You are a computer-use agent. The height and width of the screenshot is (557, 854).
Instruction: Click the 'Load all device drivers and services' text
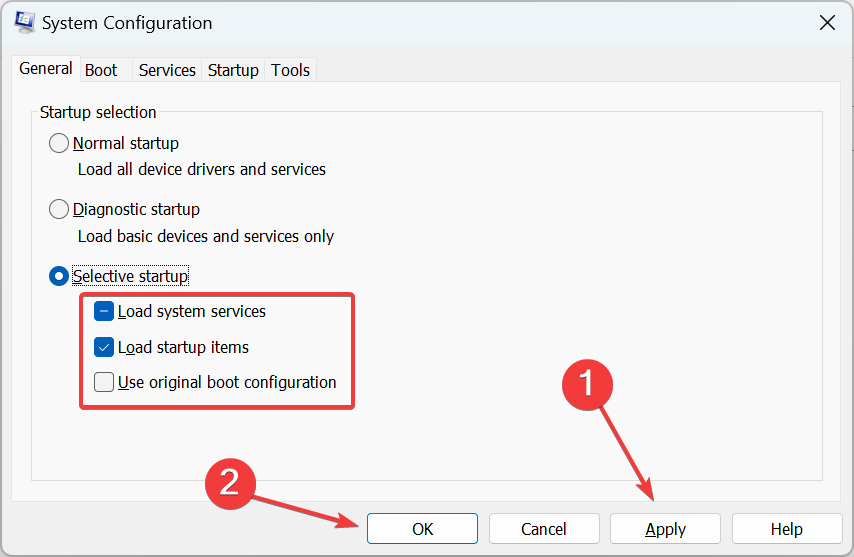coord(202,169)
